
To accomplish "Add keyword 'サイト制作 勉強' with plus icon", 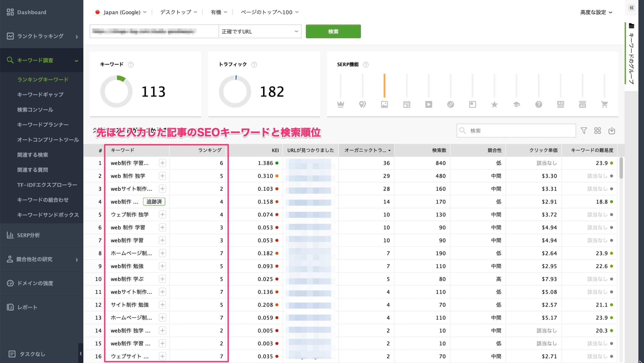I will [163, 305].
